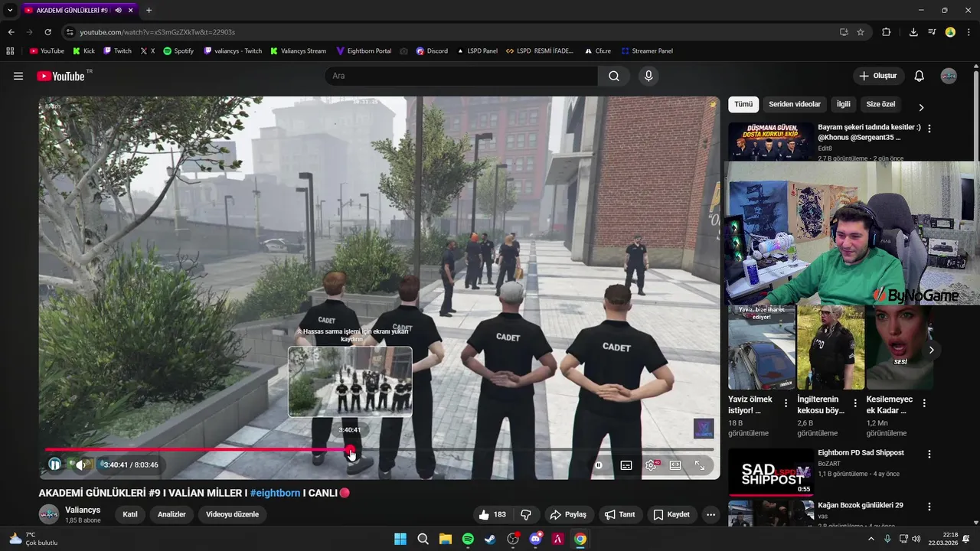Viewport: 980px width, 551px height.
Task: Dislike the video with thumbs down
Action: point(526,514)
